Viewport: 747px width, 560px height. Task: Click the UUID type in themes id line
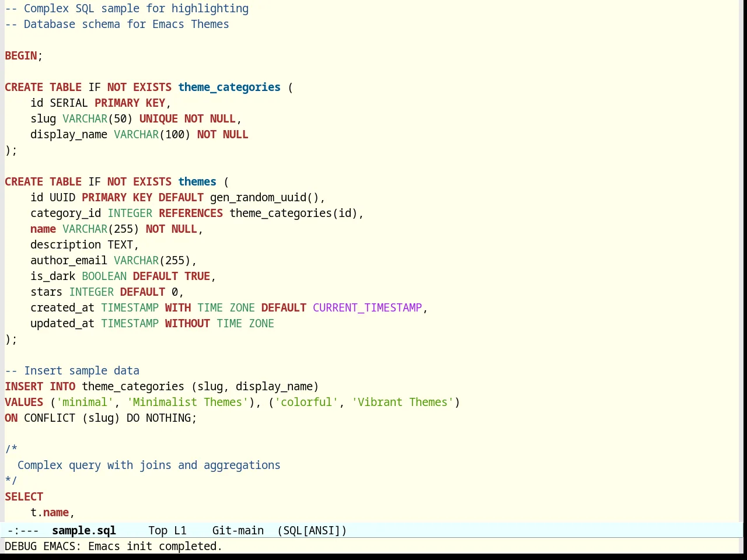[62, 197]
